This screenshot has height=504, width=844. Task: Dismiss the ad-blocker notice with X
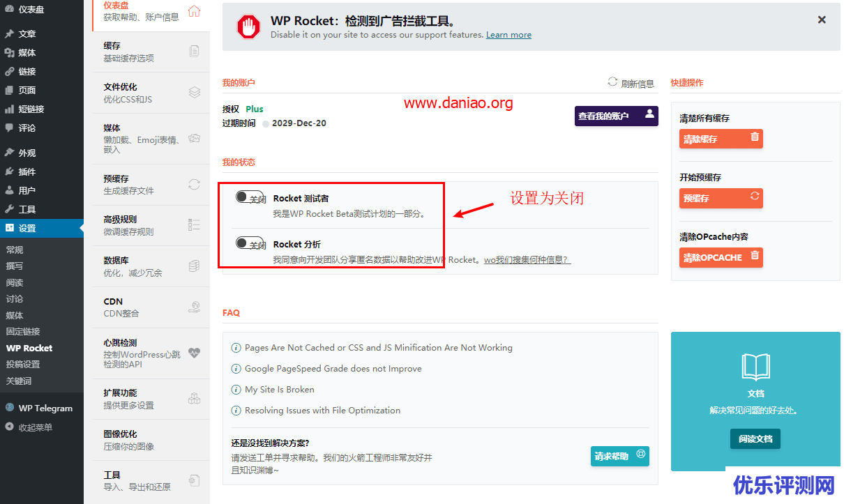(822, 20)
